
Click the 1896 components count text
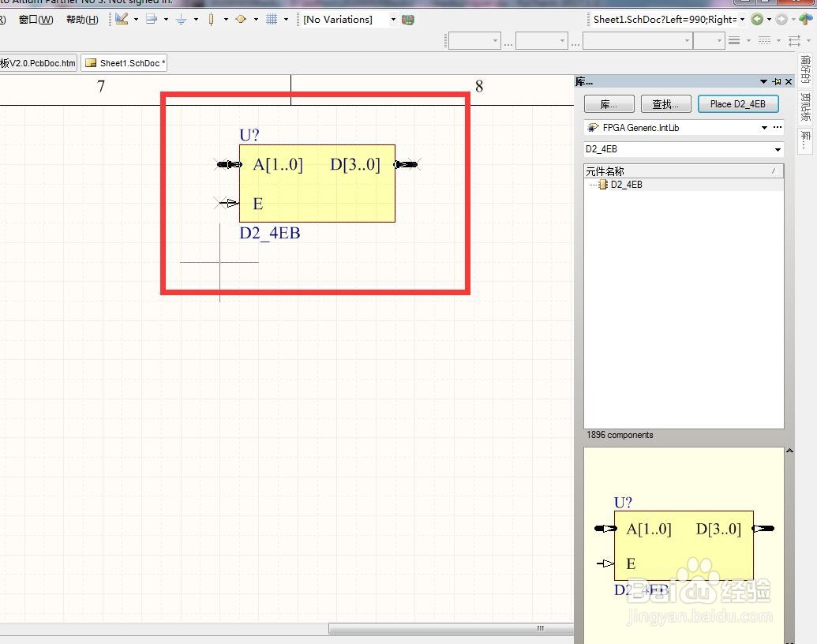coord(620,435)
